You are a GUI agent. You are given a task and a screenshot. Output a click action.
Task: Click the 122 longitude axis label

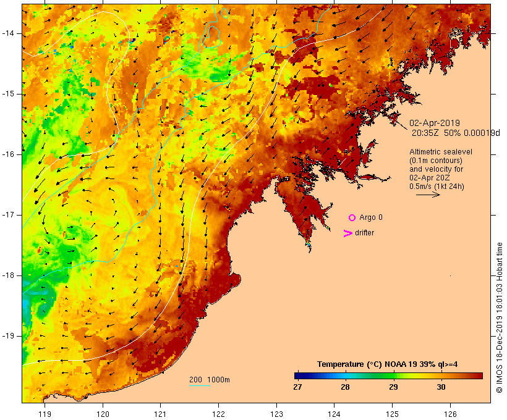tap(218, 414)
